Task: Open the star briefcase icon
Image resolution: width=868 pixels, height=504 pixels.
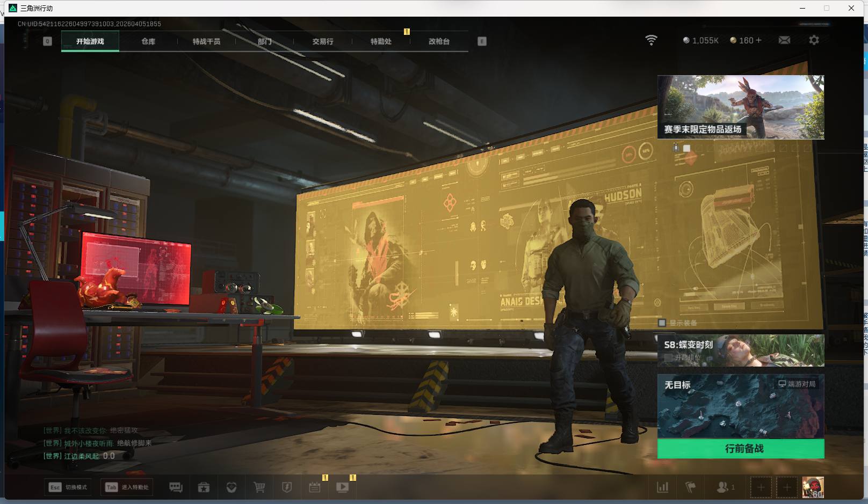Action: (x=204, y=487)
